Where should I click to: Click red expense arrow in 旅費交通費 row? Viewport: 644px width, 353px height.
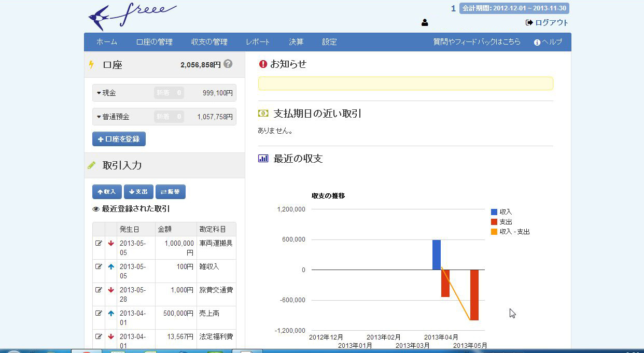pyautogui.click(x=111, y=290)
